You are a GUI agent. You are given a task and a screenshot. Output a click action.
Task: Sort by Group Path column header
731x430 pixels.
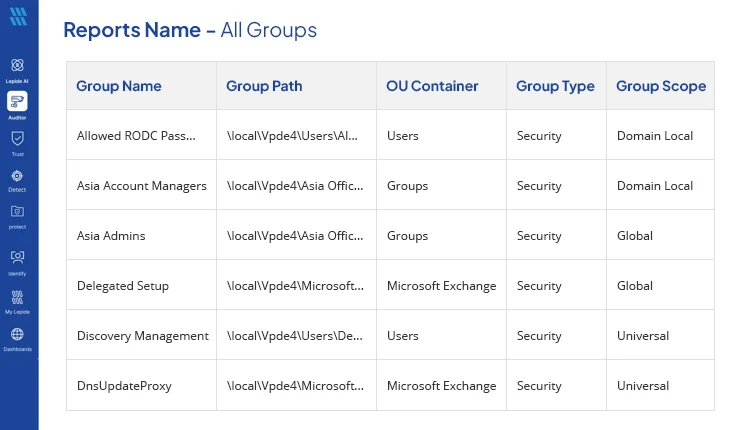coord(264,86)
